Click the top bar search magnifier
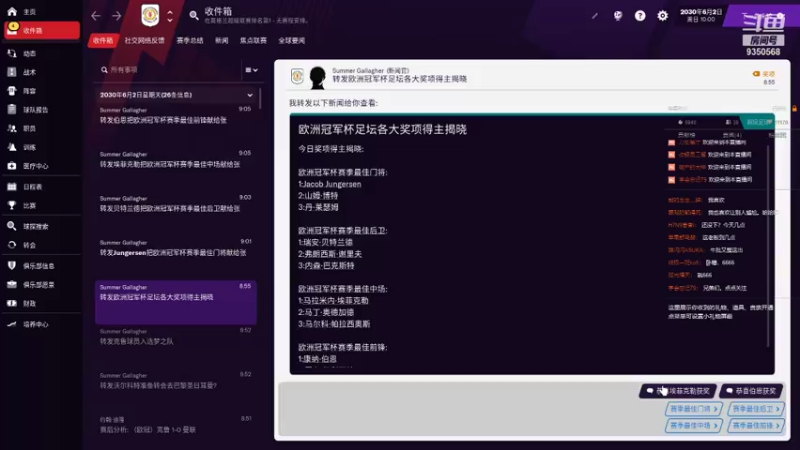The image size is (800, 450). (194, 16)
